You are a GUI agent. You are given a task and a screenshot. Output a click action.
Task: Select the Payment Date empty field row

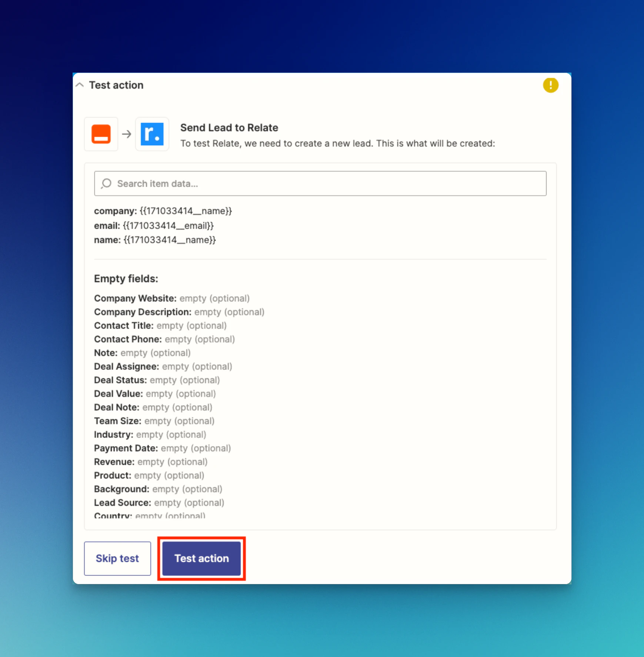tap(163, 448)
